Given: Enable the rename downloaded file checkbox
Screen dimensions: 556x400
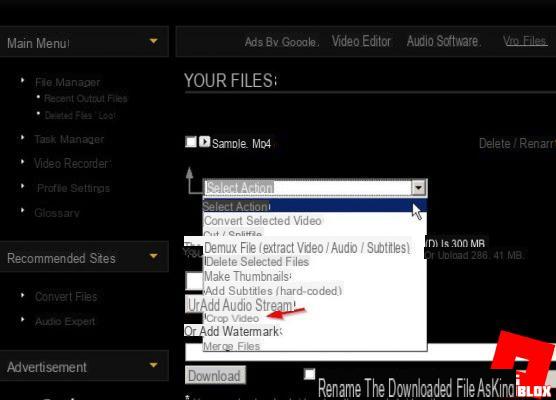Looking at the screenshot, I should pos(309,374).
